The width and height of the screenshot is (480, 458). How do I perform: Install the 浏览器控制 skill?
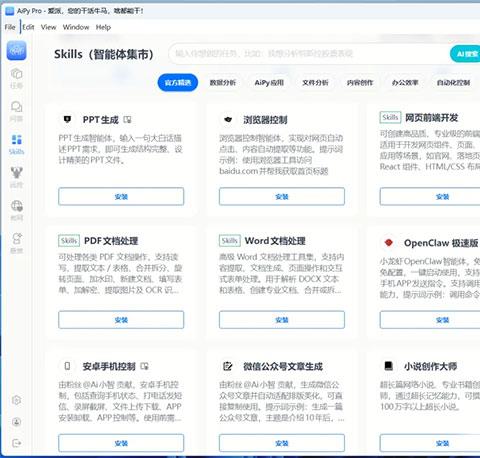pos(282,197)
